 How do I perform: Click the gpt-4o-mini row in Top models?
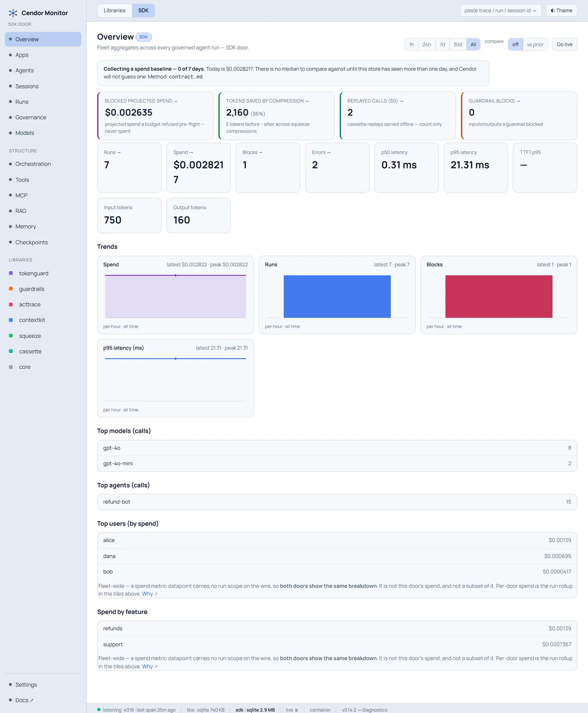tap(337, 463)
